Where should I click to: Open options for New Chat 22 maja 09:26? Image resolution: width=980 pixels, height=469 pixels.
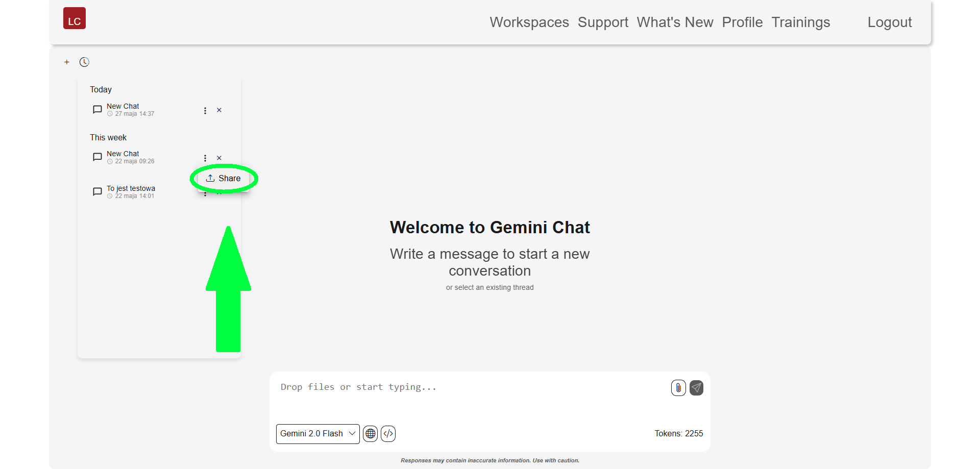point(205,158)
